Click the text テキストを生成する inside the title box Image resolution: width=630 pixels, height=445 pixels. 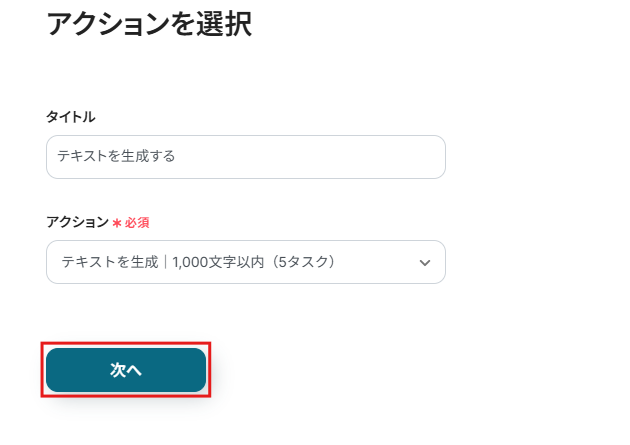coord(116,157)
